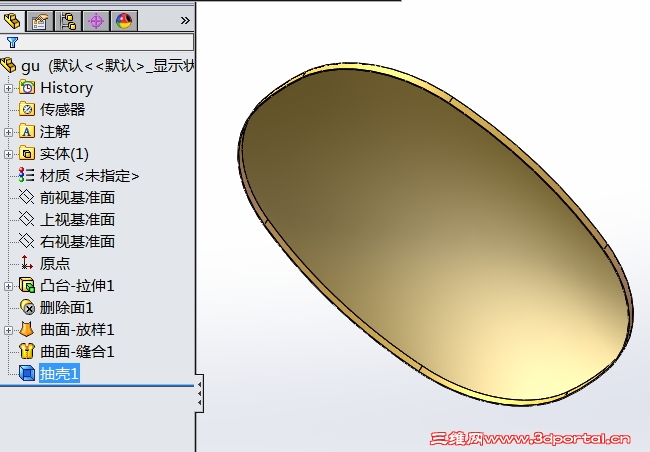The width and height of the screenshot is (650, 452).
Task: Expand the 注解 annotations folder
Action: (8, 132)
